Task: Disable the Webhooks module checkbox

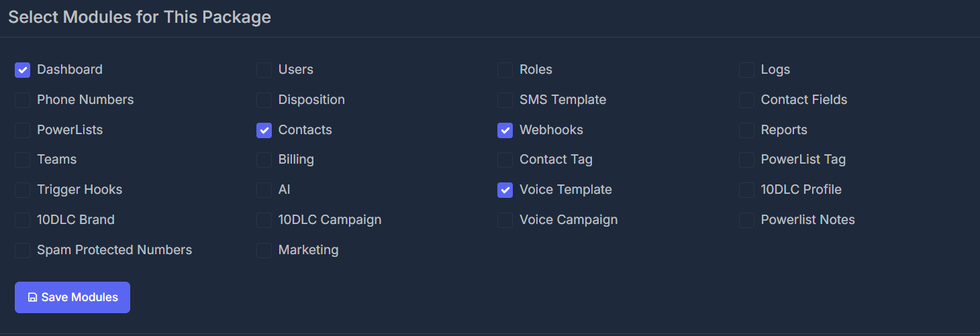Action: click(x=505, y=130)
